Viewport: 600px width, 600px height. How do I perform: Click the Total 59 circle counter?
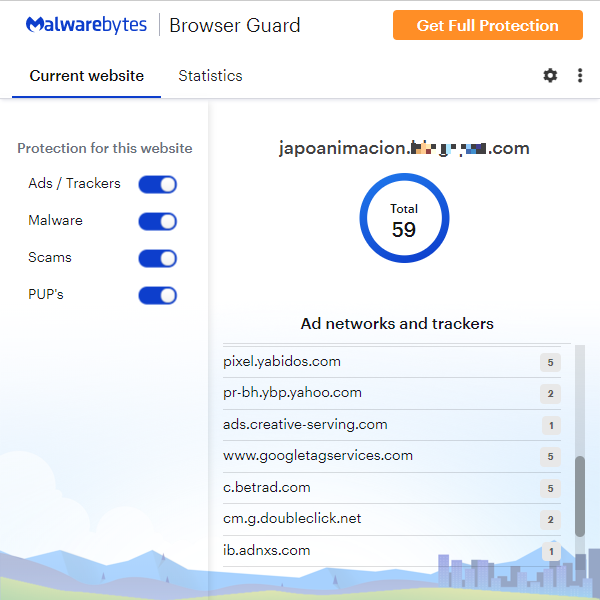click(404, 218)
